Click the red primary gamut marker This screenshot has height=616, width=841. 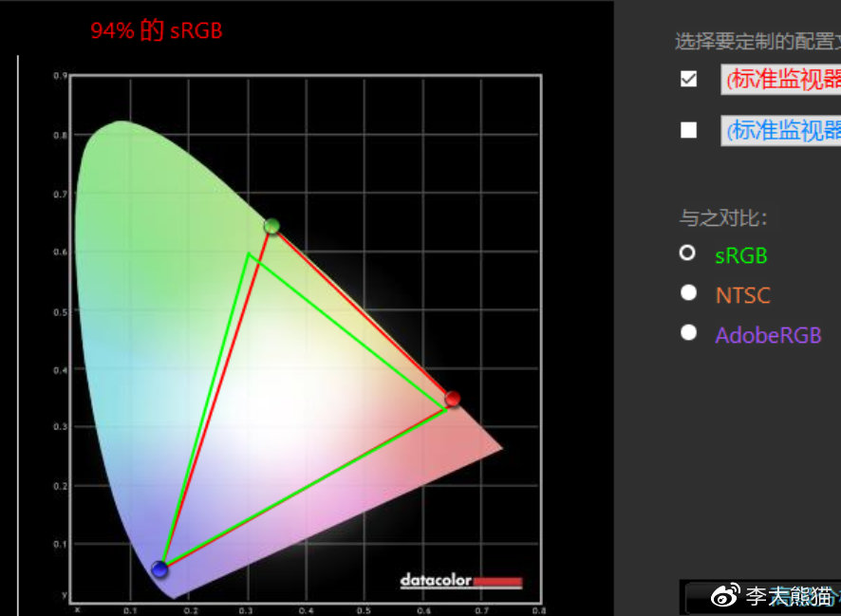coord(453,399)
